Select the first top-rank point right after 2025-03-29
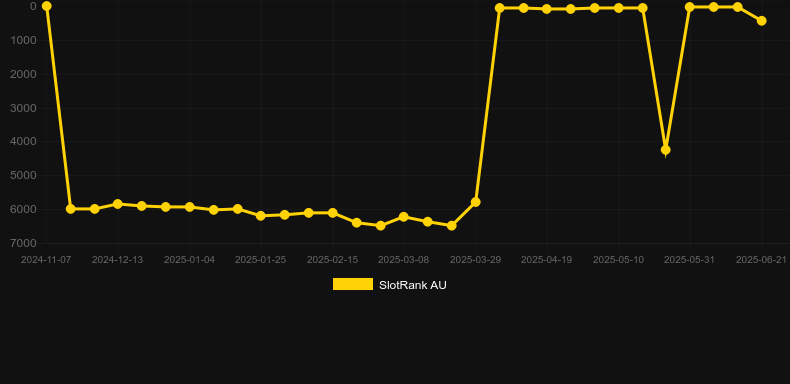Viewport: 790px width, 384px height. coord(500,8)
